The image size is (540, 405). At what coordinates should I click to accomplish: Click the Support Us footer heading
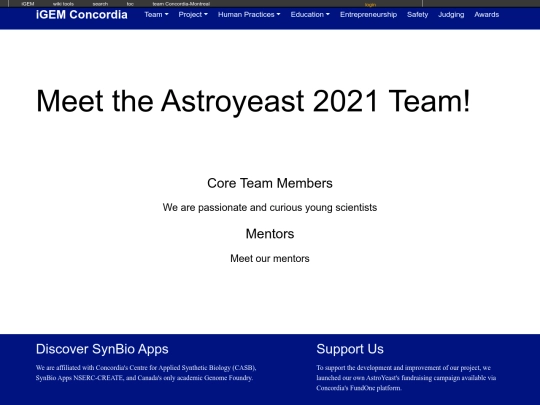pyautogui.click(x=350, y=349)
